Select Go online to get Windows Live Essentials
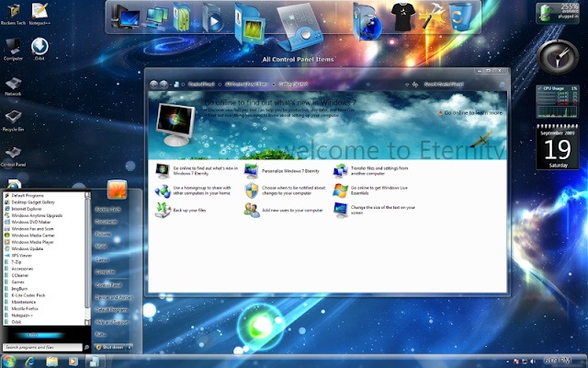The image size is (588, 368). [x=370, y=190]
